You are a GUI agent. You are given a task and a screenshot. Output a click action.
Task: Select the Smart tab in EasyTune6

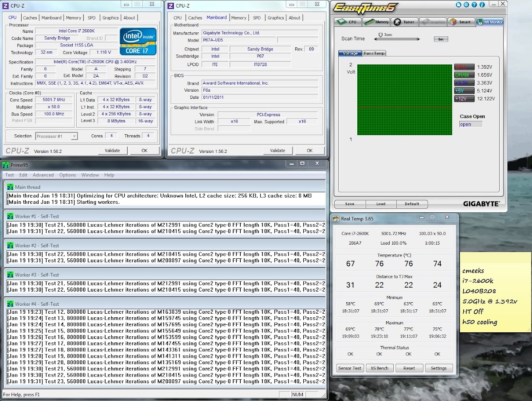point(460,22)
